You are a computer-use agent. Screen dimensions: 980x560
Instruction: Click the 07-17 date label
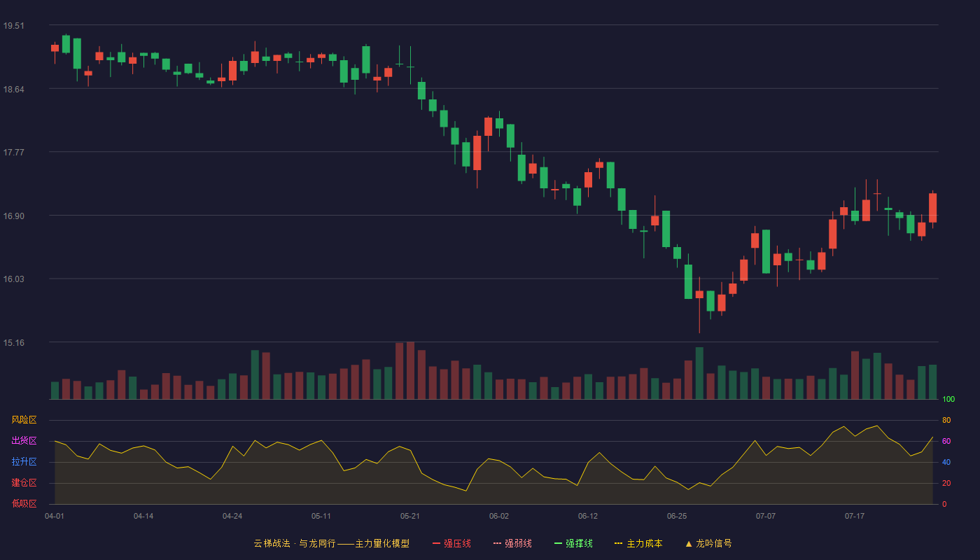[x=855, y=516]
